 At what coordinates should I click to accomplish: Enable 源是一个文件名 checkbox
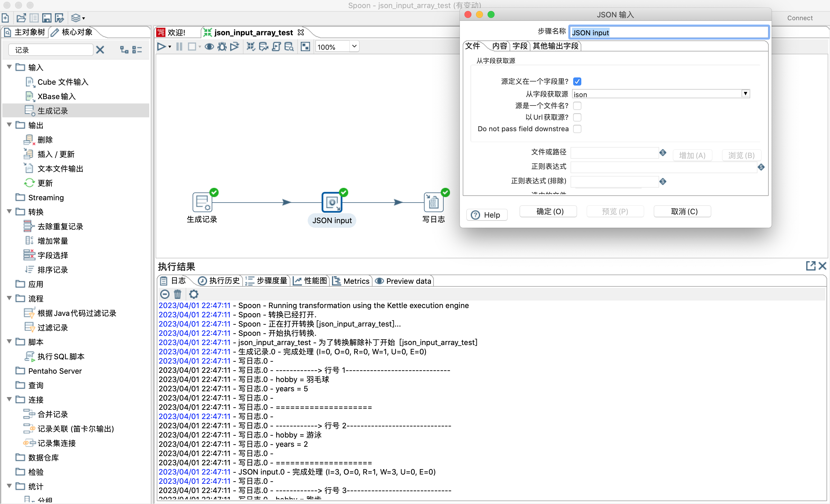click(x=577, y=106)
